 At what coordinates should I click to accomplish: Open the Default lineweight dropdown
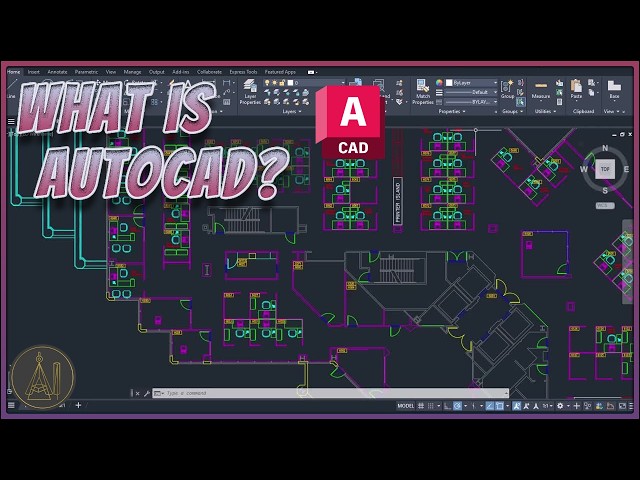click(495, 92)
